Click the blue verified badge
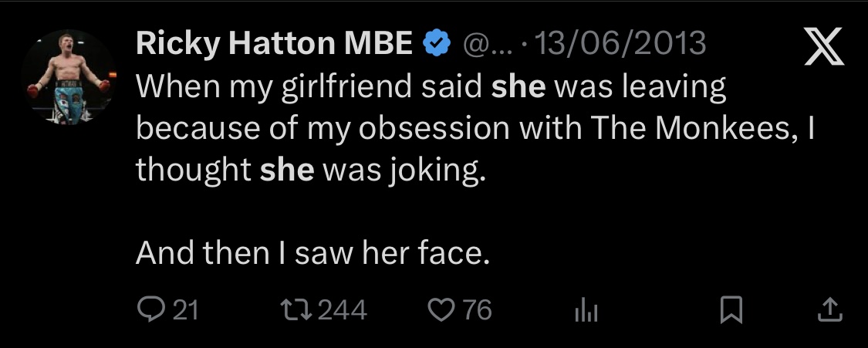The width and height of the screenshot is (868, 348). coord(437,45)
